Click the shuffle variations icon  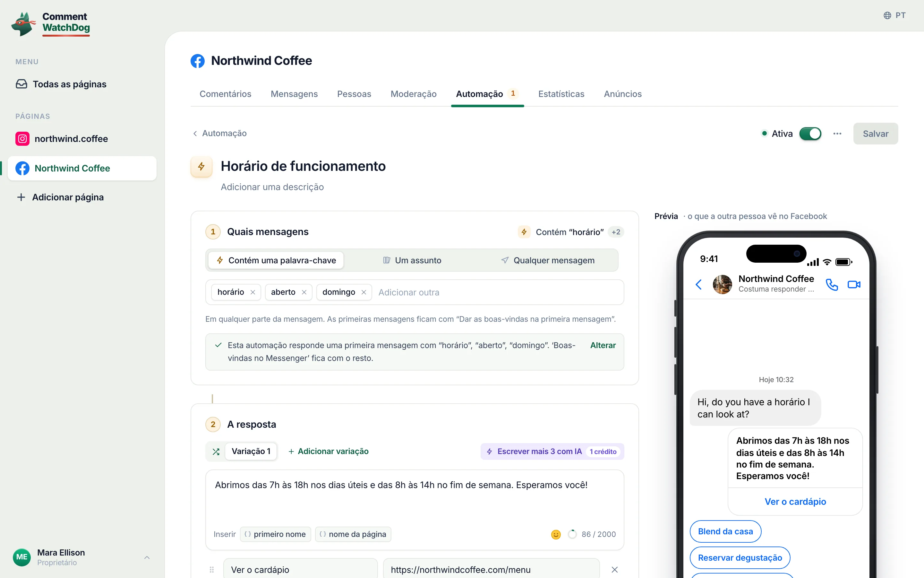216,451
